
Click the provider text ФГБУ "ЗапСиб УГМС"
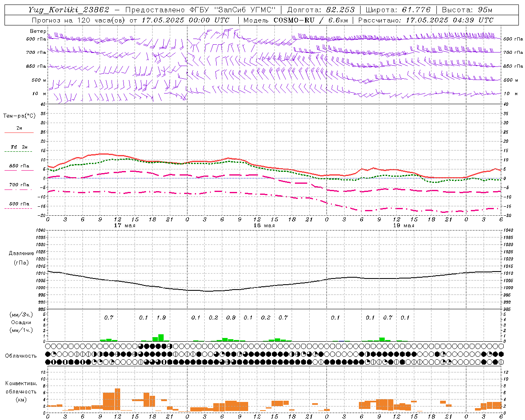click(x=233, y=10)
